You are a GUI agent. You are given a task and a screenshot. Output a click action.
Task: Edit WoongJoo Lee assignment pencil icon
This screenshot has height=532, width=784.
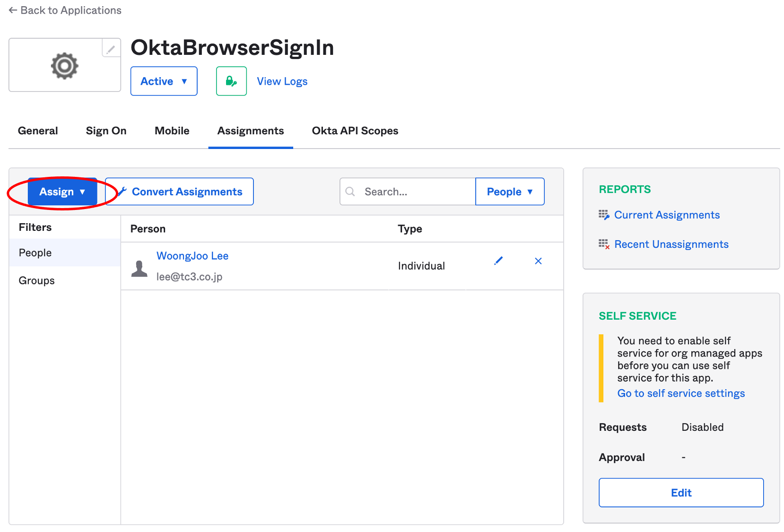point(498,261)
